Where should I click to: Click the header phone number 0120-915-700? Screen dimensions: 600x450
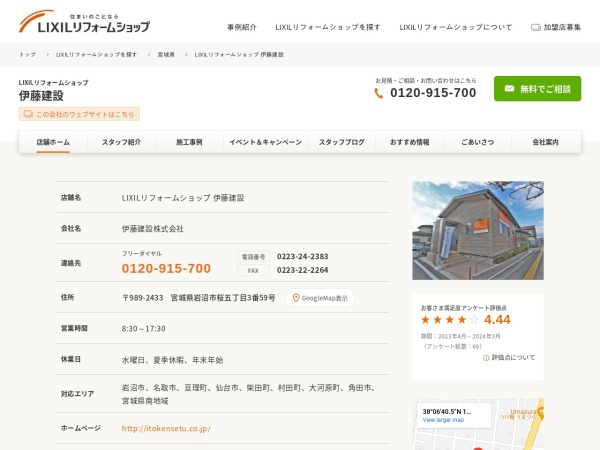coord(433,93)
